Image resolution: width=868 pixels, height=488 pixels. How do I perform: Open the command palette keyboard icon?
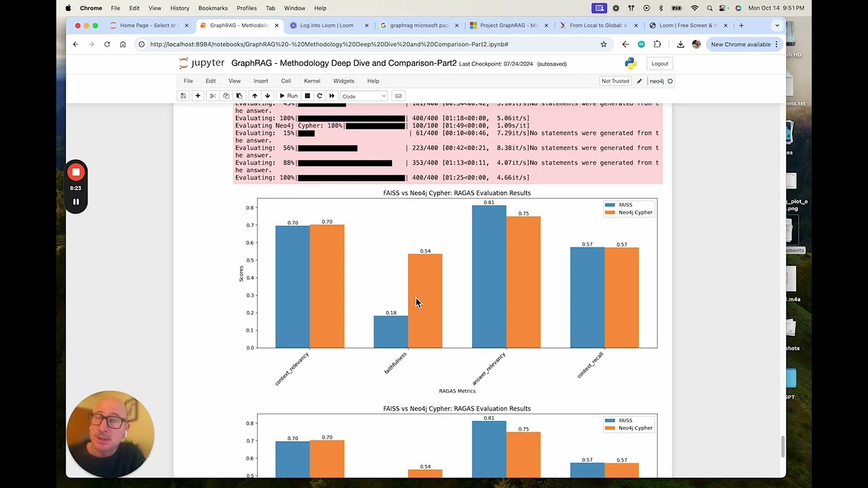[399, 96]
